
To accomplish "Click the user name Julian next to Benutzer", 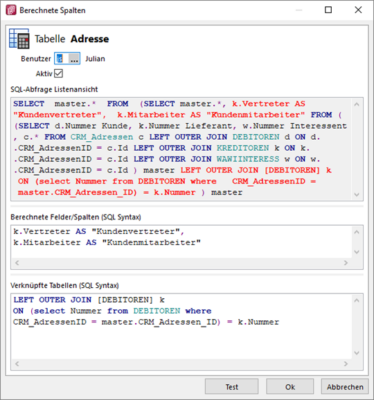I will 95,59.
